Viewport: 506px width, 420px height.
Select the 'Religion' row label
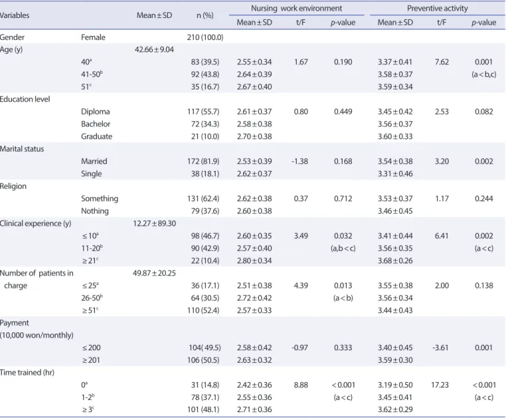pyautogui.click(x=13, y=186)
